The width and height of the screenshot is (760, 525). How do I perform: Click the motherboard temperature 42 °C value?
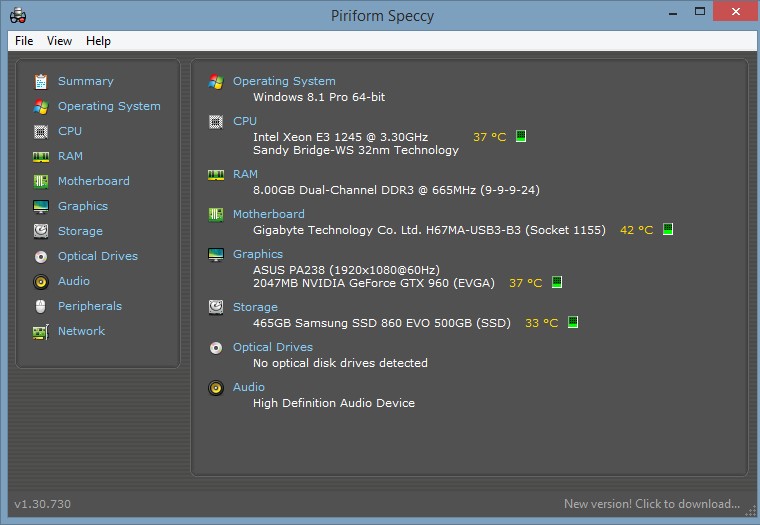636,230
